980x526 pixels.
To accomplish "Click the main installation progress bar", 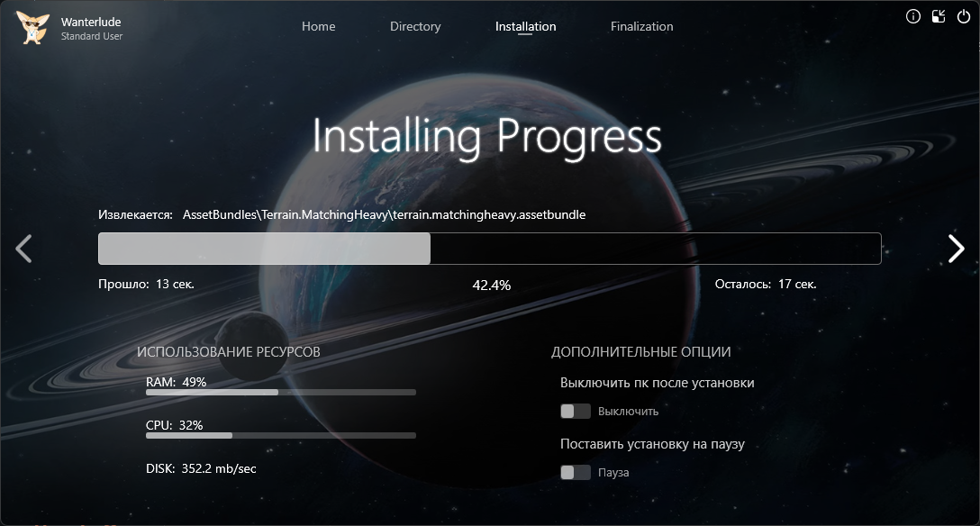I will click(489, 249).
